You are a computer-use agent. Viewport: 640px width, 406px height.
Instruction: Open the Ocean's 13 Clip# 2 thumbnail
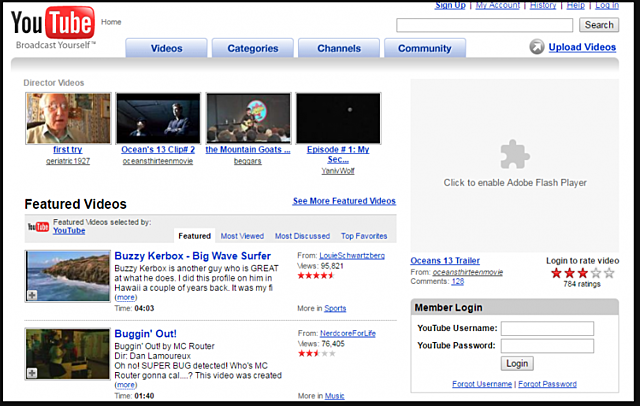pyautogui.click(x=158, y=118)
